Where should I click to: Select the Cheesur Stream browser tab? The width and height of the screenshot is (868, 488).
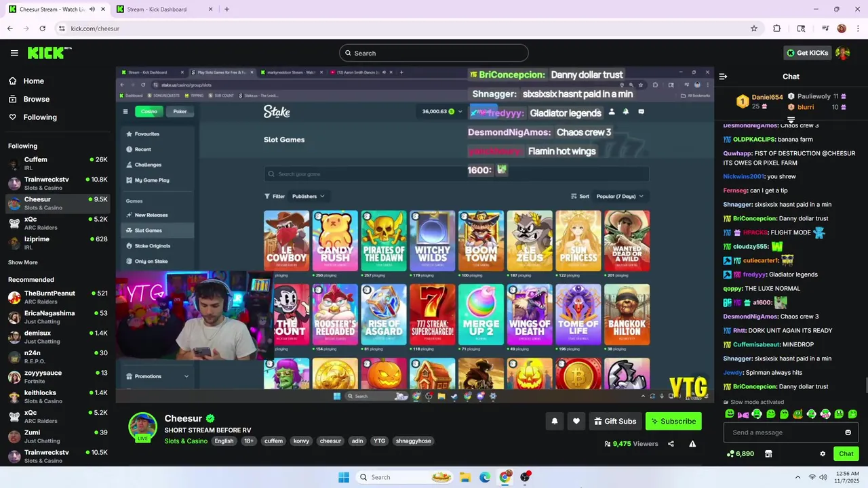click(56, 9)
